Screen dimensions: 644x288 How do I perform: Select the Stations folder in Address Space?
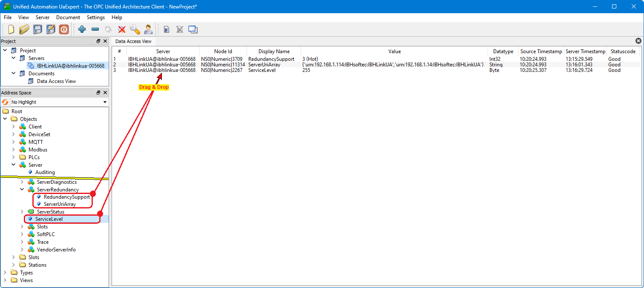point(37,265)
